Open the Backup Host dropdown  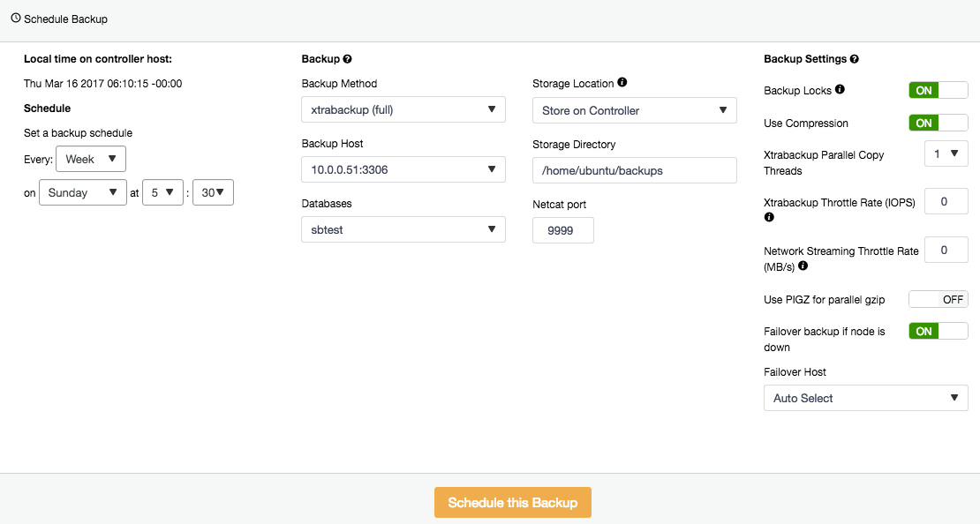(x=403, y=169)
